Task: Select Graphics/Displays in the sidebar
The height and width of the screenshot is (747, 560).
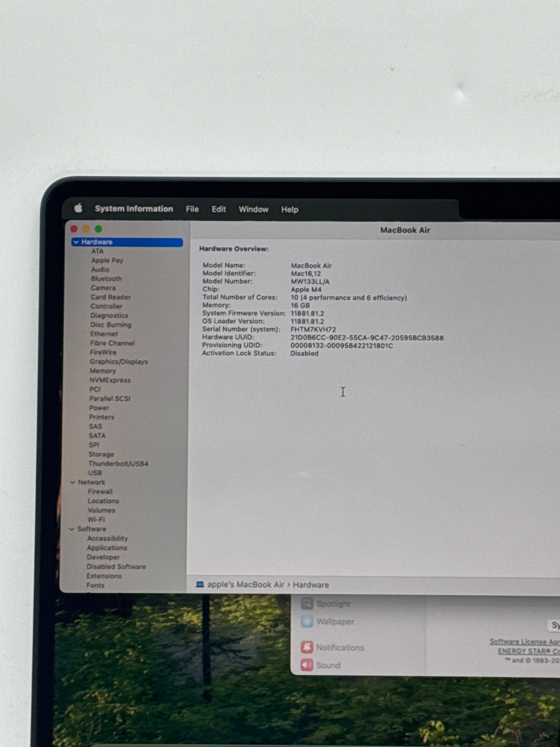Action: [x=119, y=362]
